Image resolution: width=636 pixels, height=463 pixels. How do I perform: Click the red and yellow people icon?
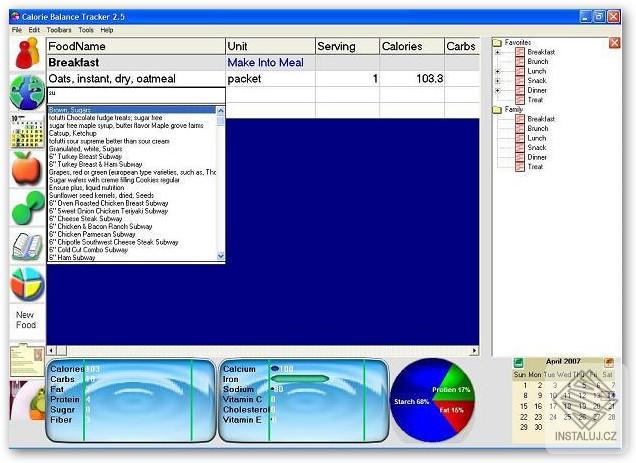click(27, 54)
